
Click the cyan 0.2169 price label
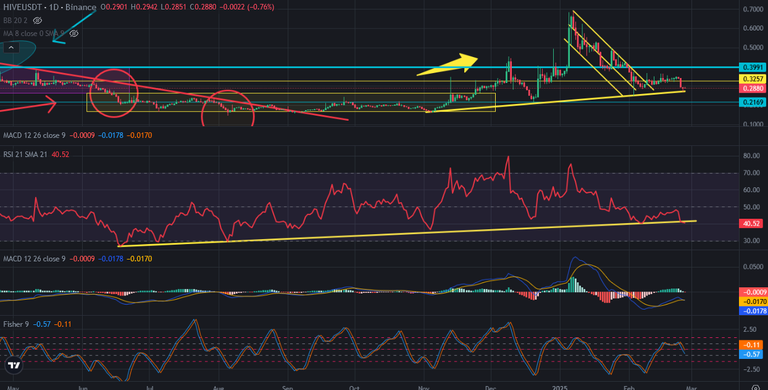752,102
